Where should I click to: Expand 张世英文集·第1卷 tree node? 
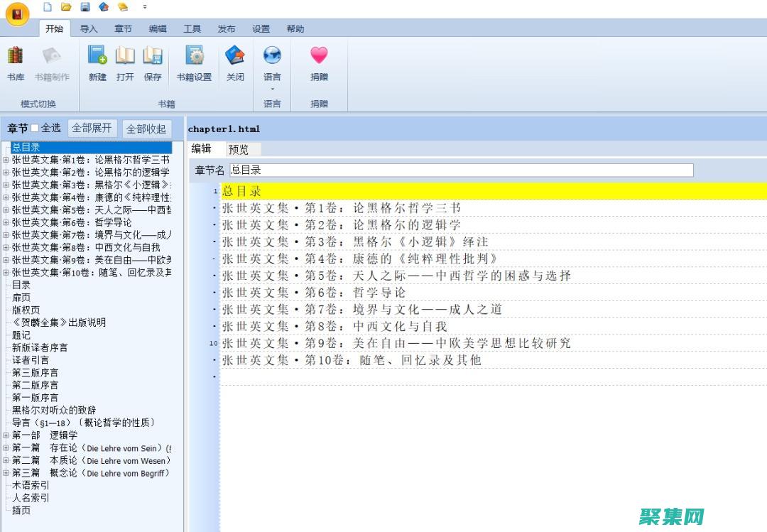6,160
